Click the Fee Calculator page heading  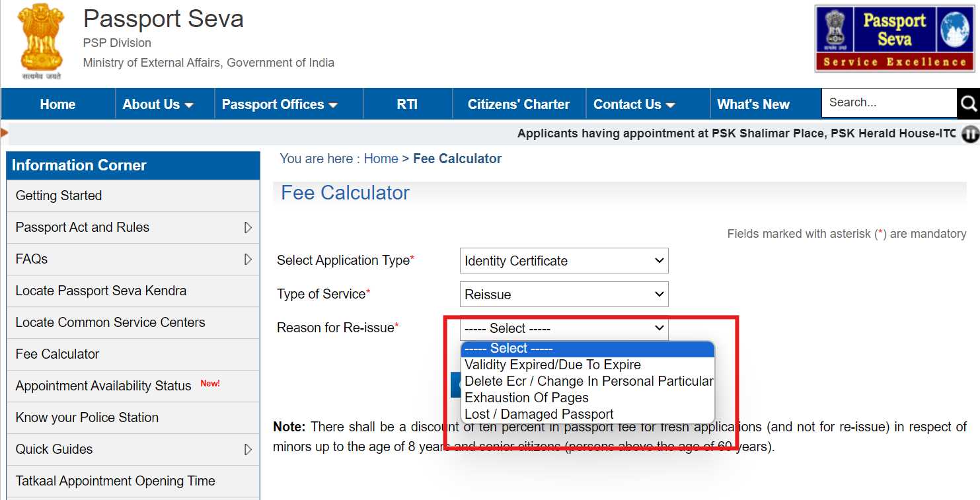click(345, 193)
